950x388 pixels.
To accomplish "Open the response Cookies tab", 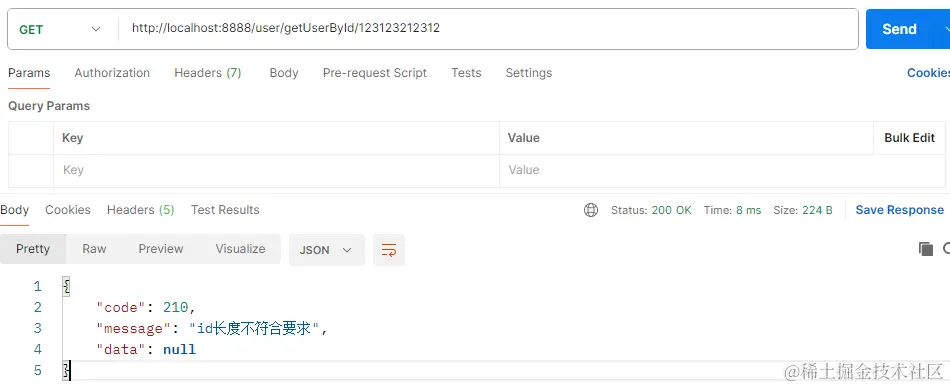I will 68,210.
